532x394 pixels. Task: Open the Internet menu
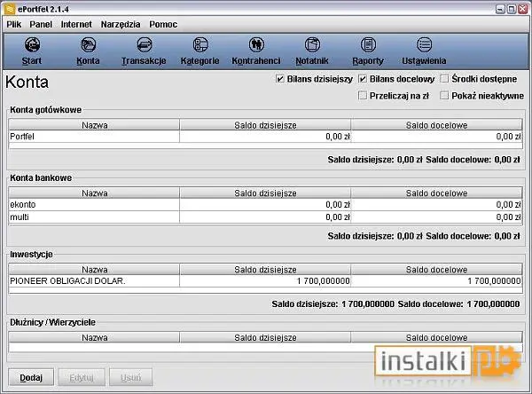click(x=76, y=25)
